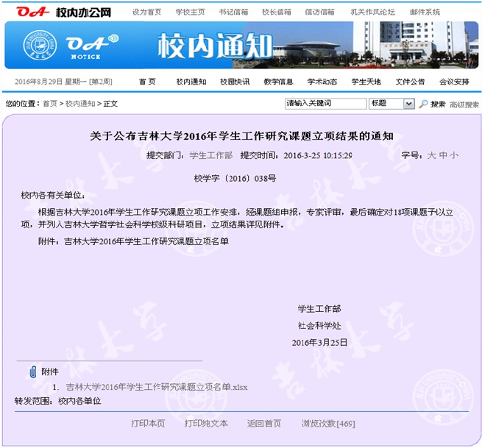Click 返回首页 at page bottom
This screenshot has width=482, height=448.
coord(264,424)
